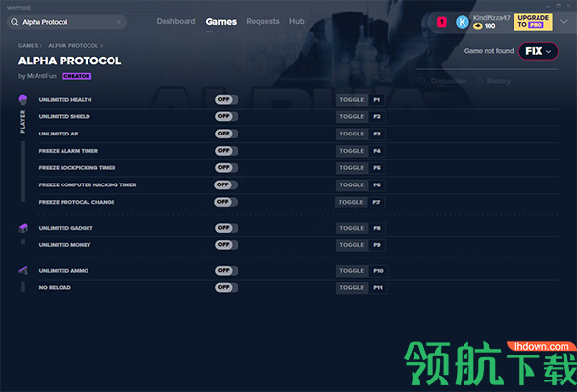Click TOGGLE button for F5 hotkey
Image resolution: width=577 pixels, height=392 pixels.
(x=352, y=168)
